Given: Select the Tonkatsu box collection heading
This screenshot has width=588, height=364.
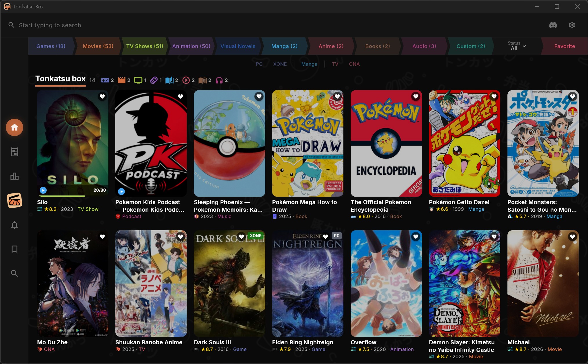Looking at the screenshot, I should click(x=60, y=79).
